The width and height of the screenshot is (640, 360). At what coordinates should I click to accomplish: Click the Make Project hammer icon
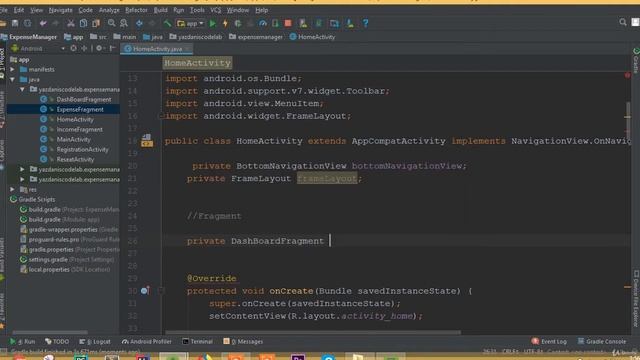pyautogui.click(x=167, y=23)
